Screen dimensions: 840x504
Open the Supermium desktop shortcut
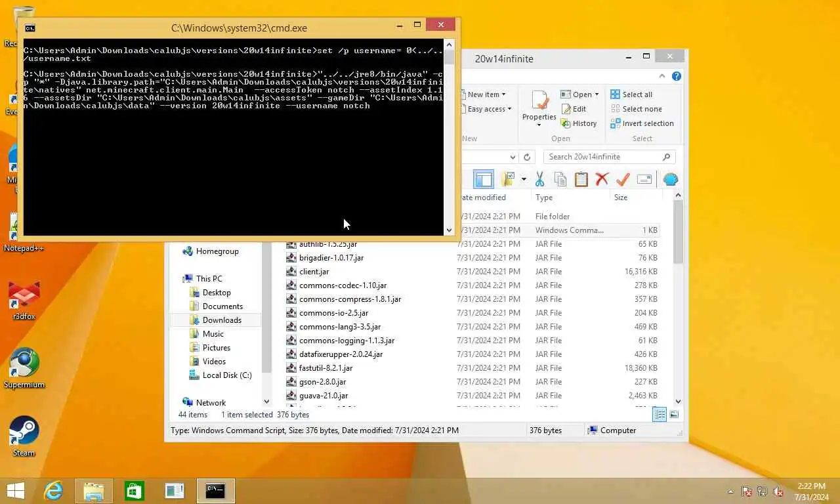point(24,368)
